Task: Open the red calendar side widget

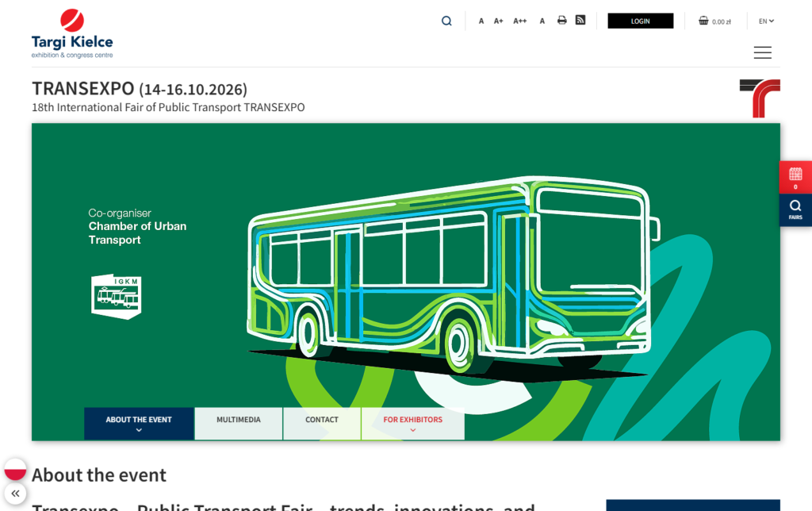Action: click(x=795, y=177)
